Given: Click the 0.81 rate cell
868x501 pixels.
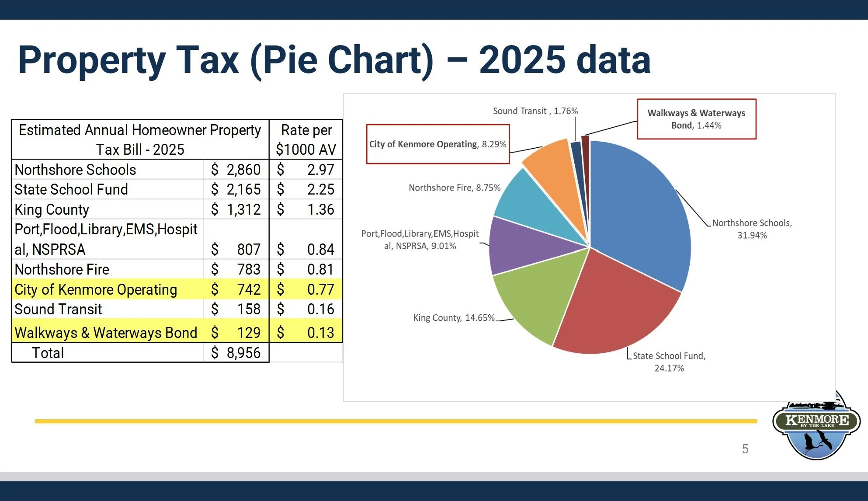Looking at the screenshot, I should 306,269.
